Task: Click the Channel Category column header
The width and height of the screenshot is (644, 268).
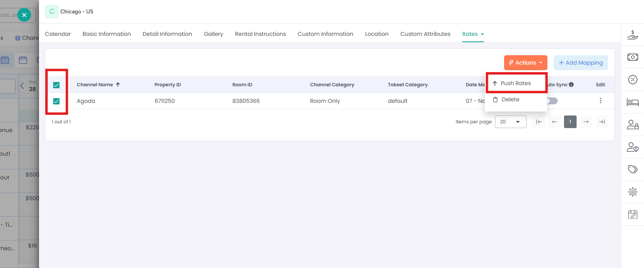Action: coord(332,84)
